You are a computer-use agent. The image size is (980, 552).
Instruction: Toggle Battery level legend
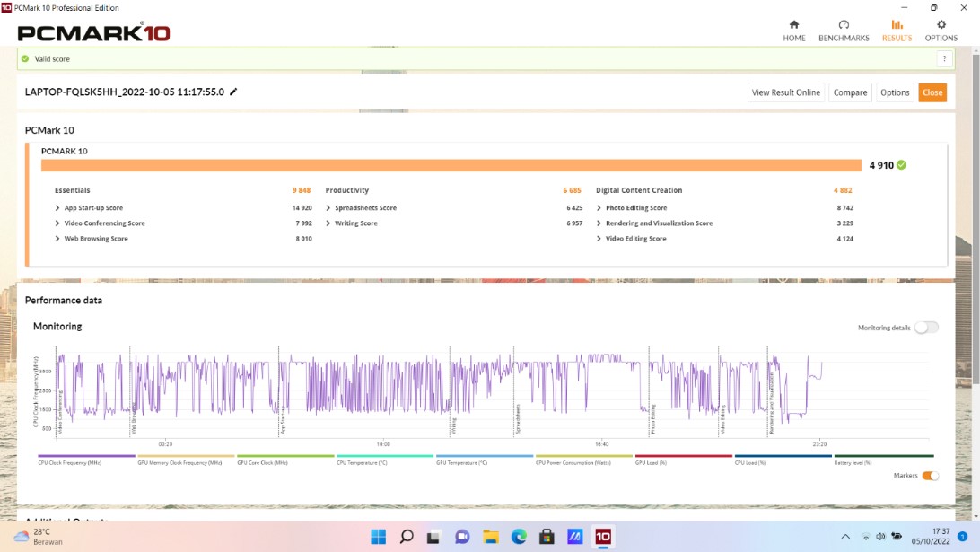pos(883,460)
